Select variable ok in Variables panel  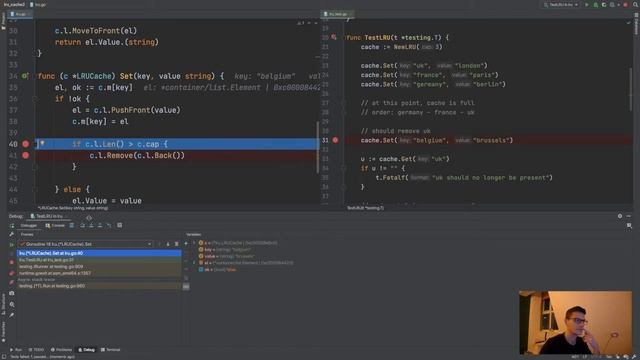coord(217,269)
